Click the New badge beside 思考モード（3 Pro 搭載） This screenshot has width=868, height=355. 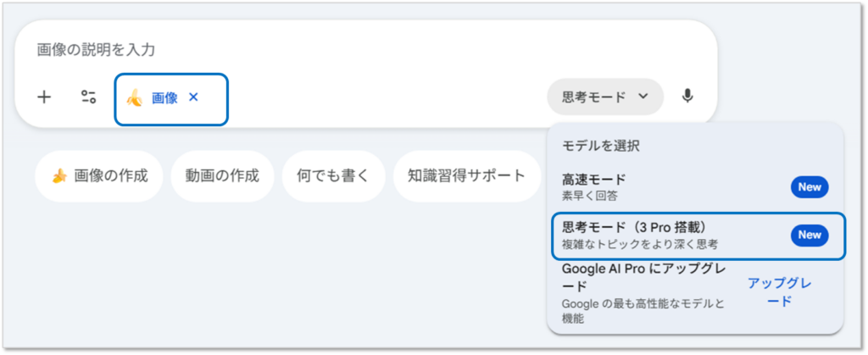click(x=809, y=235)
